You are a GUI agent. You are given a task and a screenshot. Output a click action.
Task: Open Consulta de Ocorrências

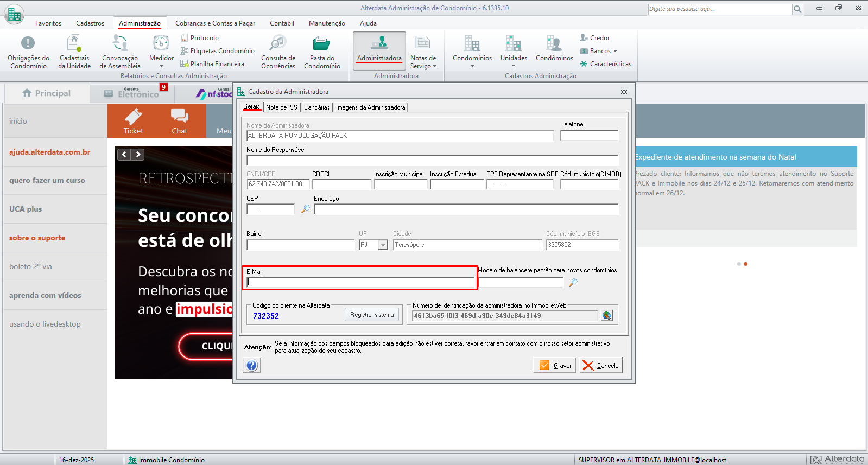278,52
